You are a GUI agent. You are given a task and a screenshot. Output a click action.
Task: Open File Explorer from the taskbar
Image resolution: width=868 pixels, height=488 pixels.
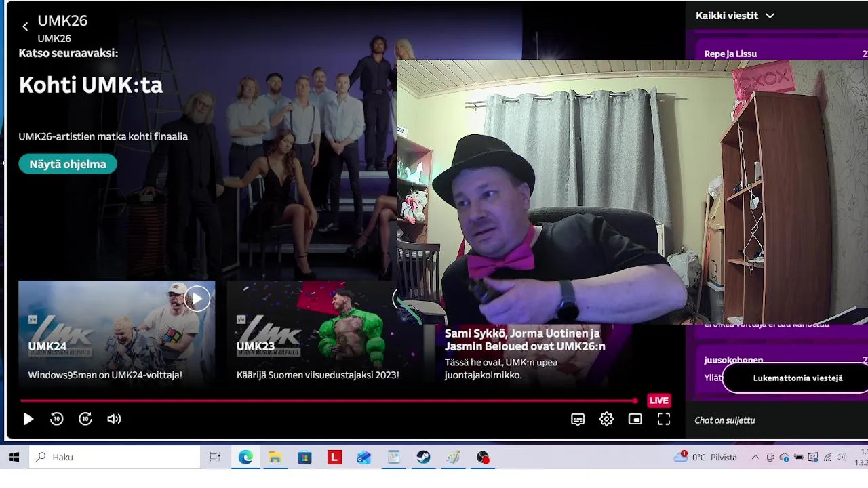(275, 457)
